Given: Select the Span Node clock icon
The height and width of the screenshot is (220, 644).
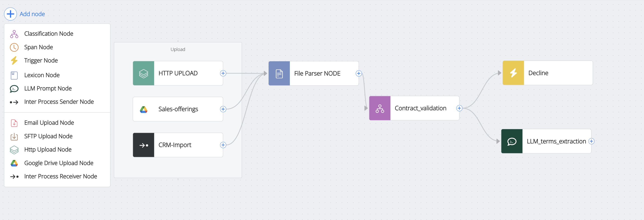Looking at the screenshot, I should (x=14, y=47).
